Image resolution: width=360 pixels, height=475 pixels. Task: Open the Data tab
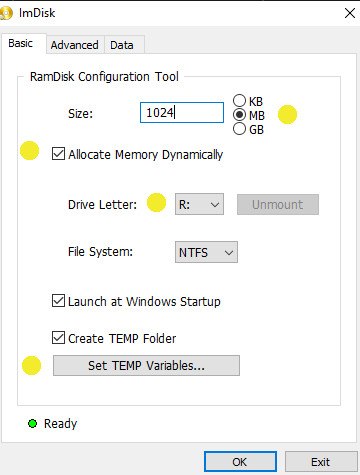(122, 45)
